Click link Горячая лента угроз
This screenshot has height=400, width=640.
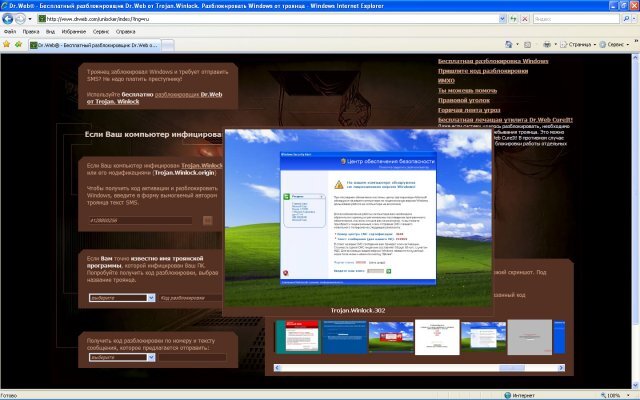pos(469,110)
